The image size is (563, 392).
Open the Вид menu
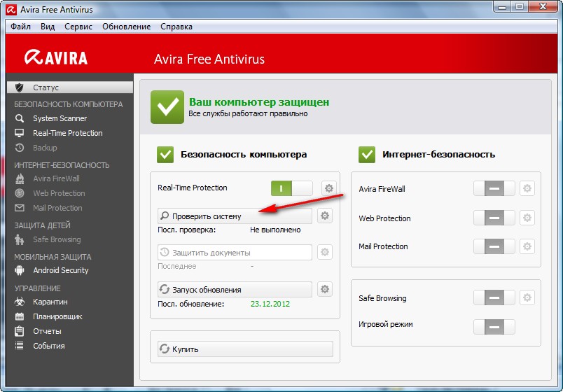(x=48, y=27)
